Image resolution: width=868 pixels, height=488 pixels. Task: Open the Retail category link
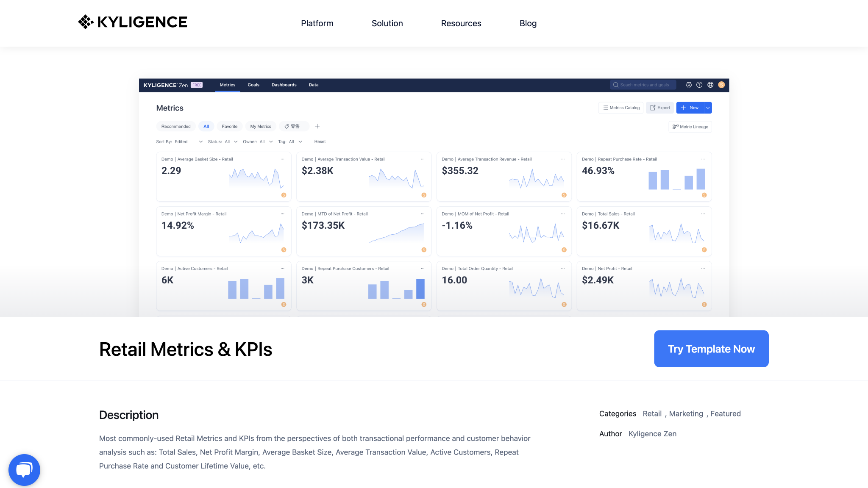point(652,413)
